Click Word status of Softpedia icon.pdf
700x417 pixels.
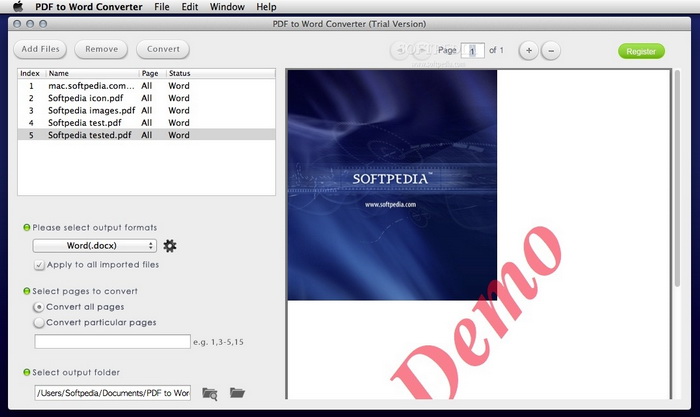[x=179, y=98]
